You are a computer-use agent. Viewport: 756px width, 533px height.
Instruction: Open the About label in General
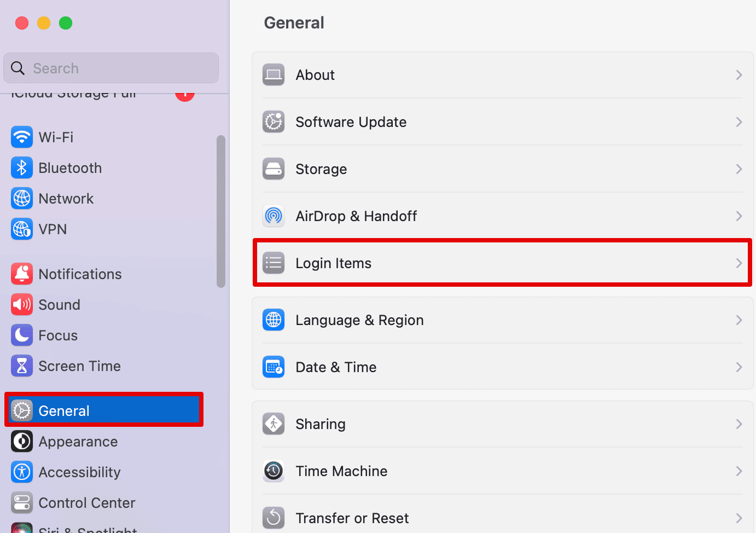pyautogui.click(x=315, y=75)
